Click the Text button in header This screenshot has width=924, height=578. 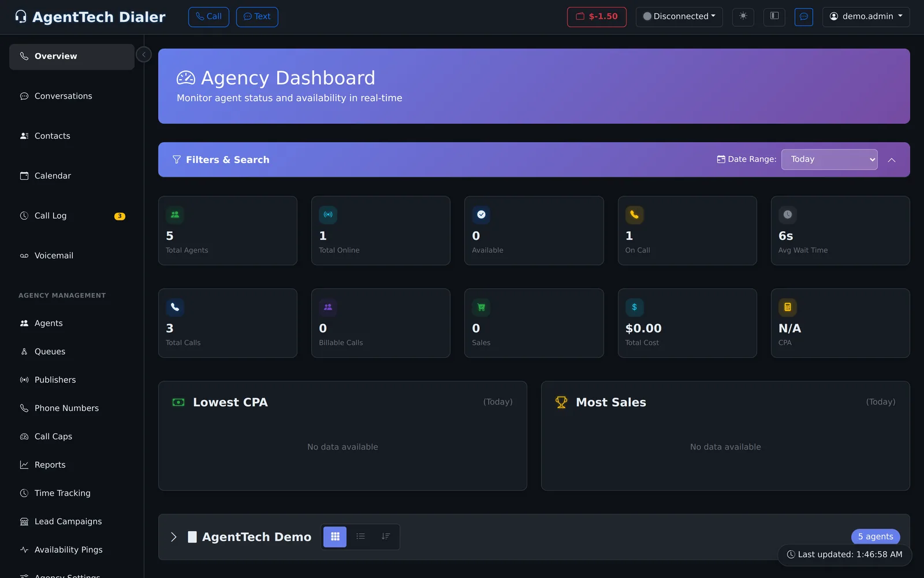257,17
